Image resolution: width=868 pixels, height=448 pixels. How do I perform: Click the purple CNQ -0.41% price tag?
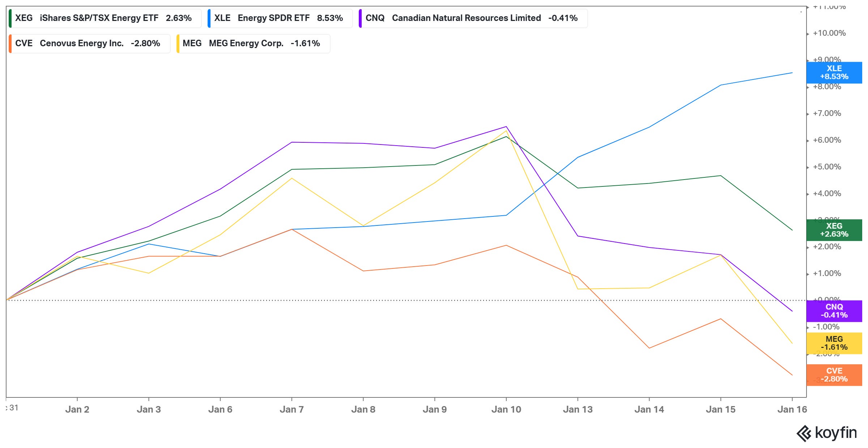coord(834,311)
